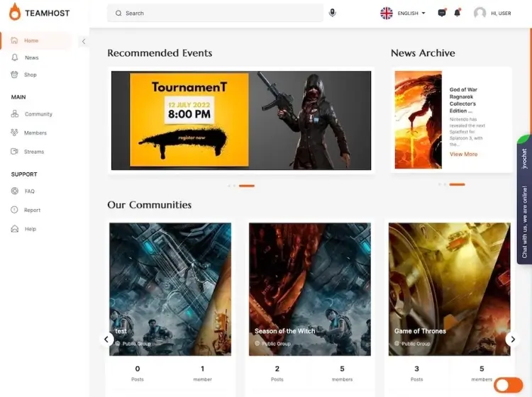This screenshot has width=532, height=397.
Task: Open the Help support page
Action: [31, 229]
